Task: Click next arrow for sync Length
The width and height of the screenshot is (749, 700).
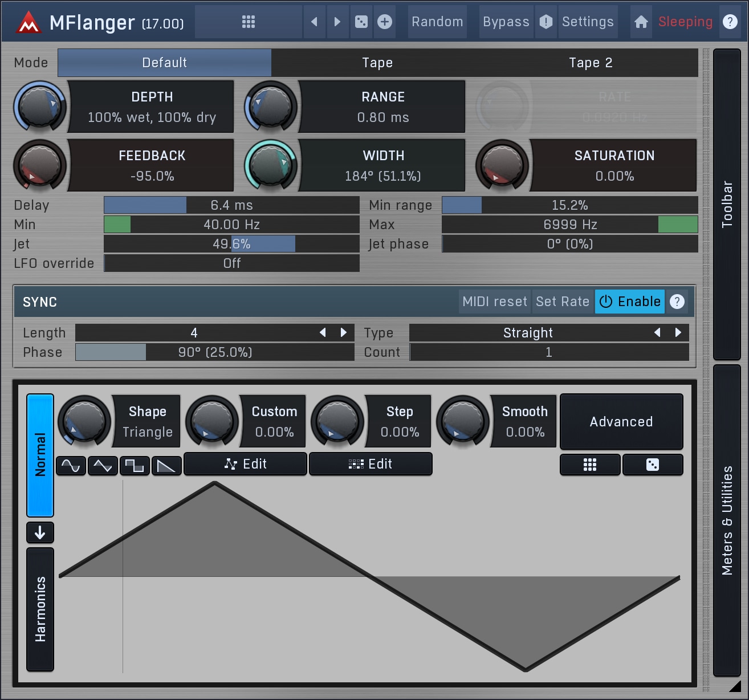Action: [344, 332]
